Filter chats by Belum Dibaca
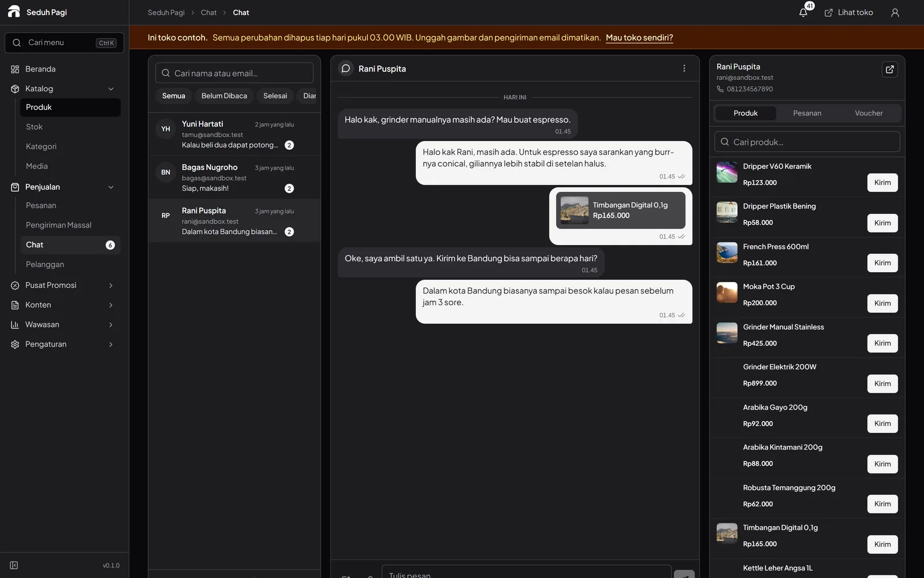This screenshot has width=924, height=578. pos(224,96)
